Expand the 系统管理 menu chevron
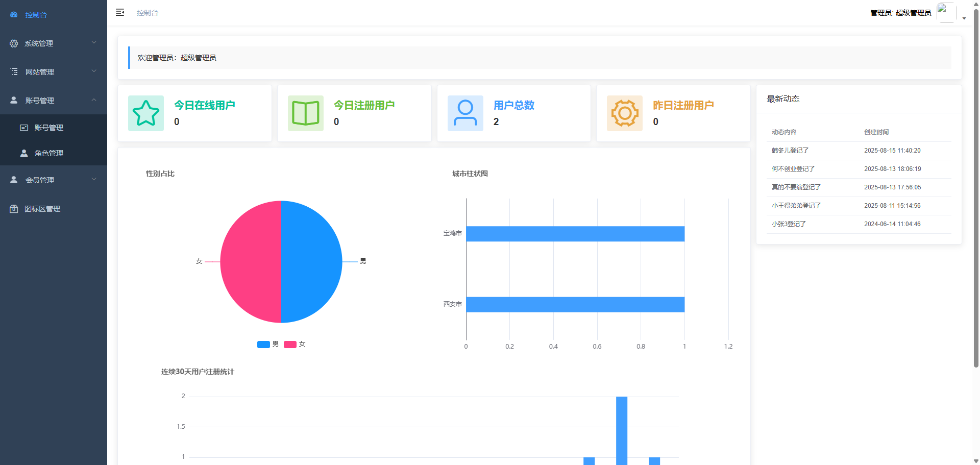 94,43
